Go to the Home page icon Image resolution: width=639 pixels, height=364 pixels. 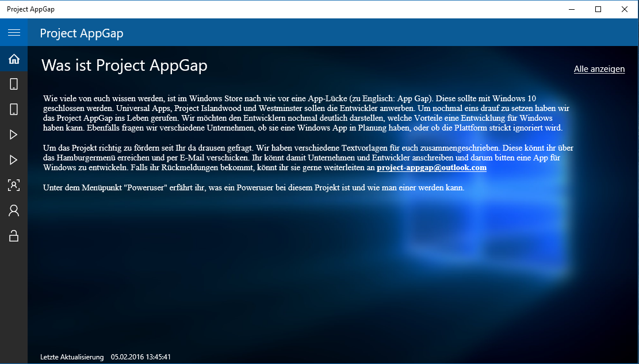click(14, 59)
